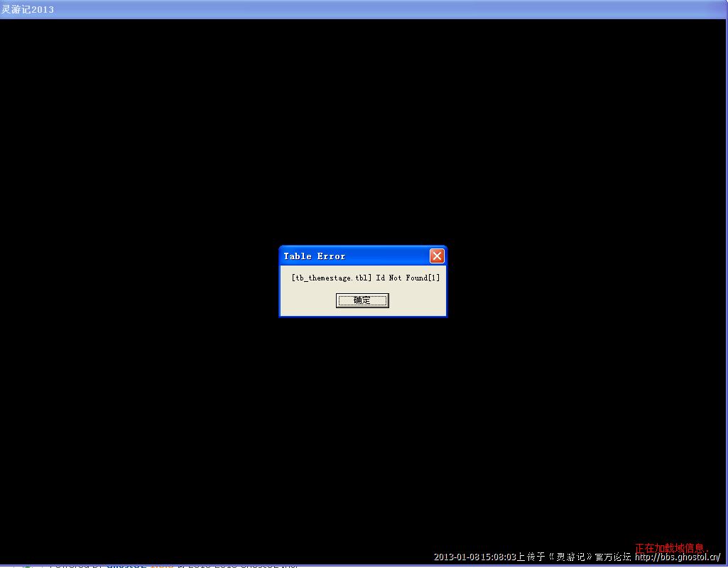Close the Table Error dialog

(x=437, y=256)
